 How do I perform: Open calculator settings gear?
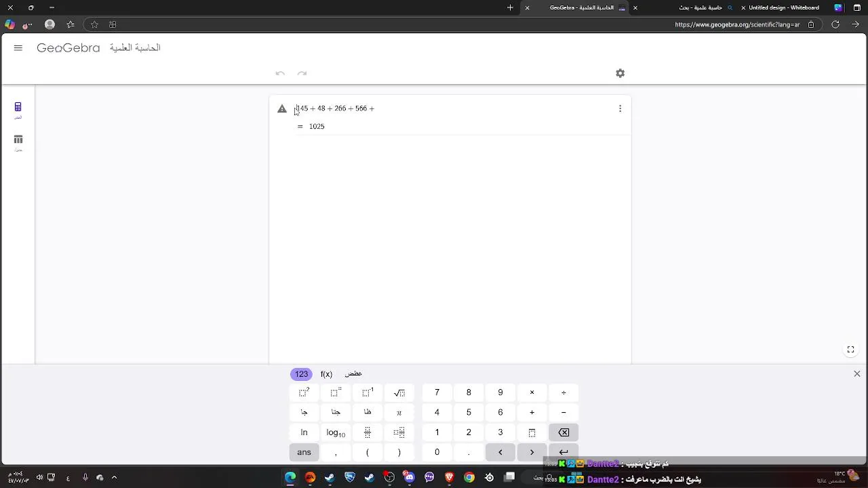tap(620, 73)
